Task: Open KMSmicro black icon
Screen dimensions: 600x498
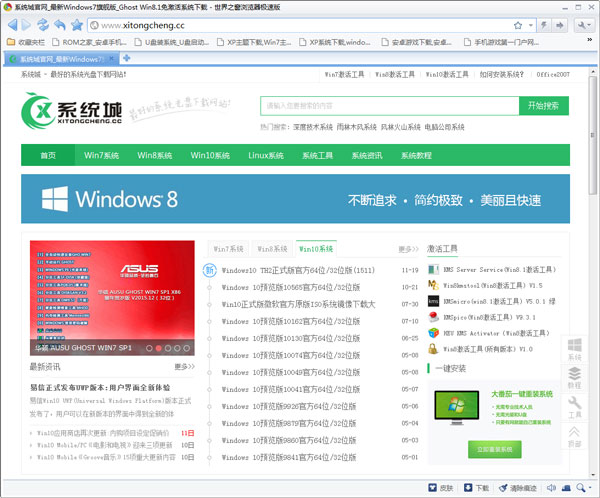Action: (433, 301)
